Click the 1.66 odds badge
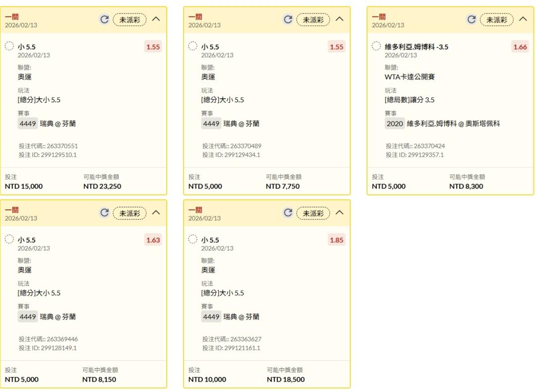The image size is (536, 392). [520, 47]
